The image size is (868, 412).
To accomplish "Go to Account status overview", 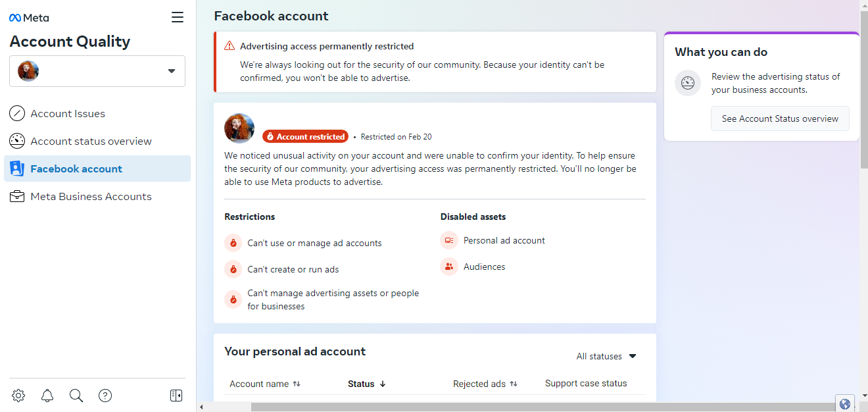I will pyautogui.click(x=97, y=142).
